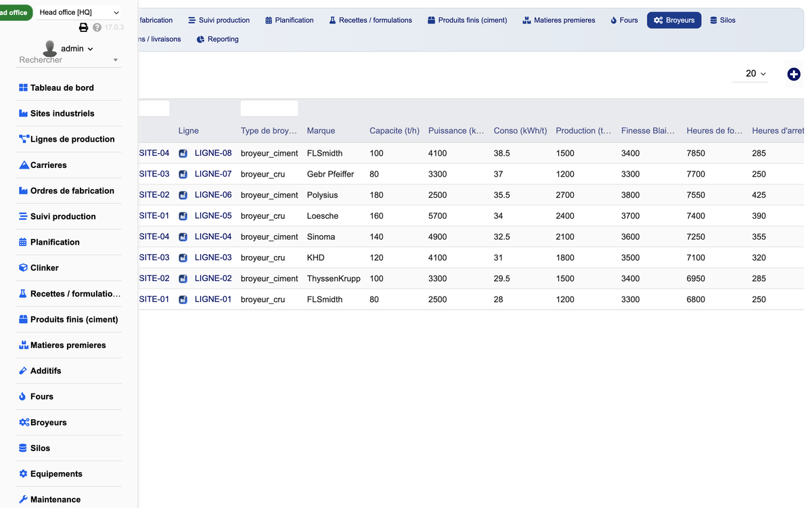Click the Recettes flask icon in sidebar
Image resolution: width=812 pixels, height=508 pixels.
pos(23,294)
